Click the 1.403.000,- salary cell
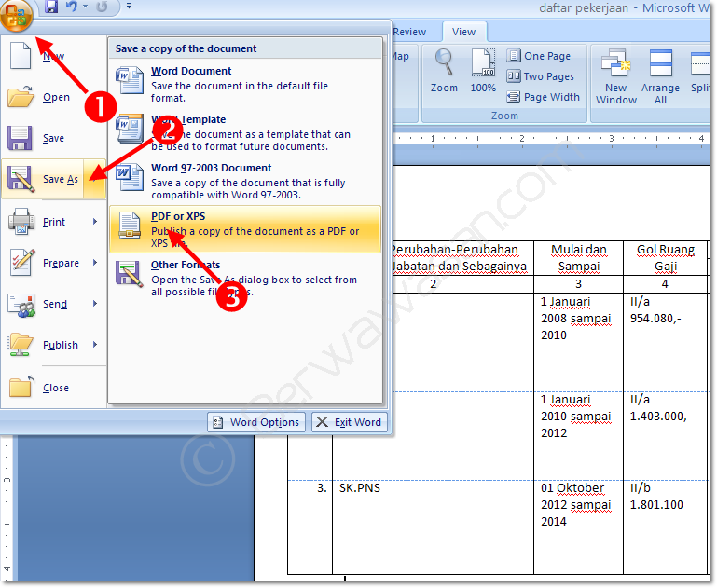Image resolution: width=717 pixels, height=588 pixels. pyautogui.click(x=666, y=436)
